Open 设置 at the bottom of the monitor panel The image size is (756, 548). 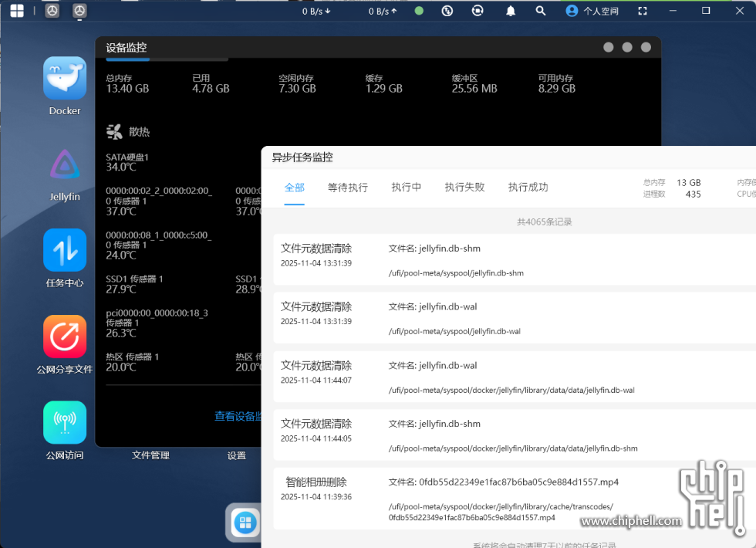[x=237, y=455]
